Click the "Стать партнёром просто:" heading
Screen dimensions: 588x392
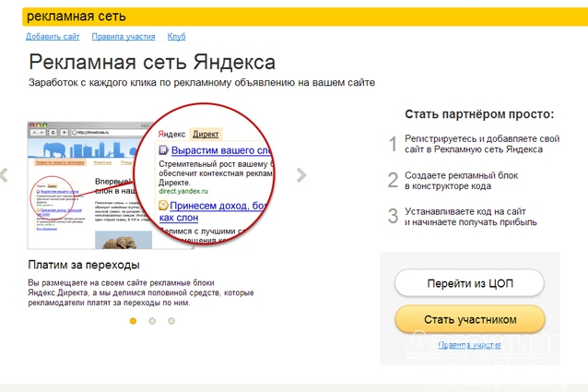[479, 114]
